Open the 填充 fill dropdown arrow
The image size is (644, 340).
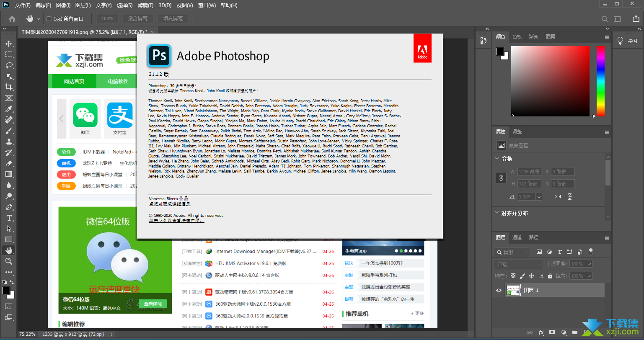pos(589,276)
